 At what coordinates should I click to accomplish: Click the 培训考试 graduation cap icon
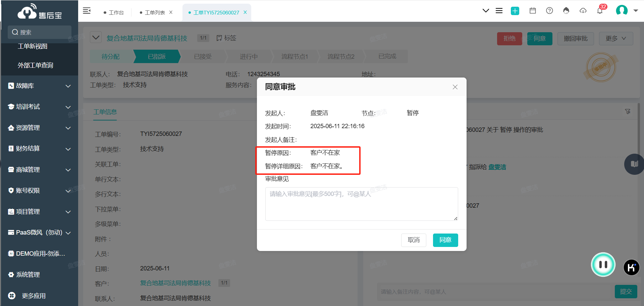pos(11,107)
